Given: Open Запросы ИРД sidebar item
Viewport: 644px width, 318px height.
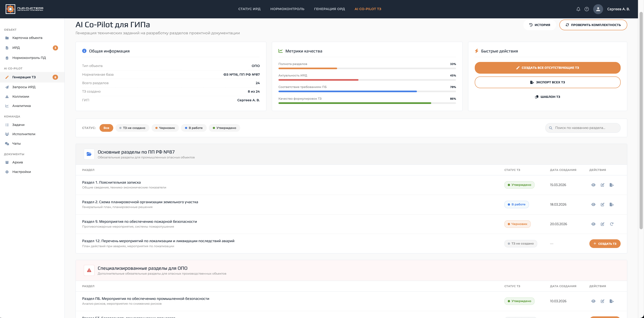Looking at the screenshot, I should click(x=32, y=87).
